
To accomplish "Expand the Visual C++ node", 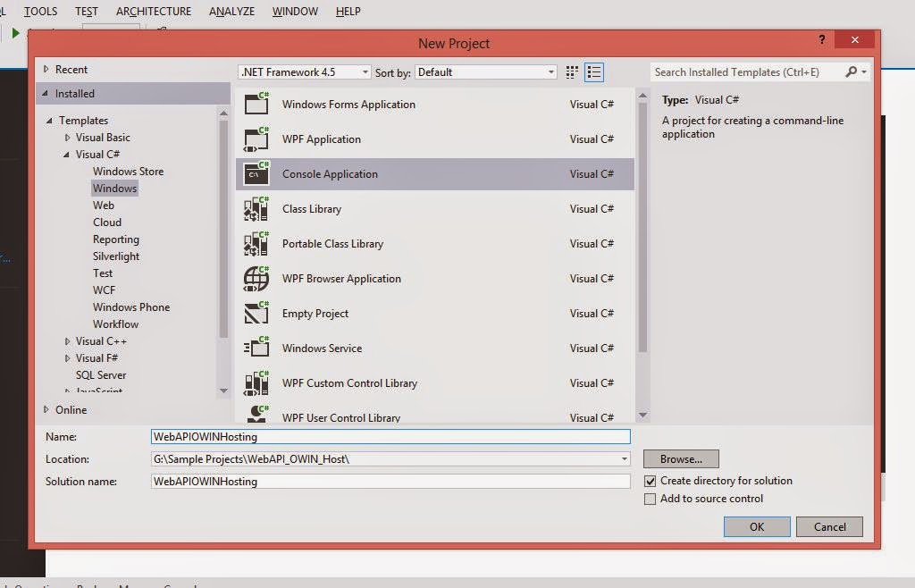I will [x=67, y=341].
